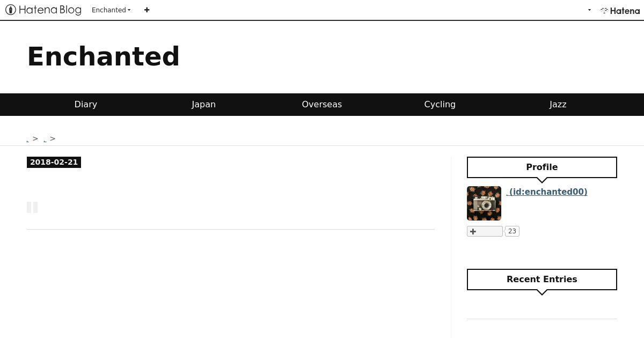Open the Enchanted blog title link
644x338 pixels.
coord(104,56)
